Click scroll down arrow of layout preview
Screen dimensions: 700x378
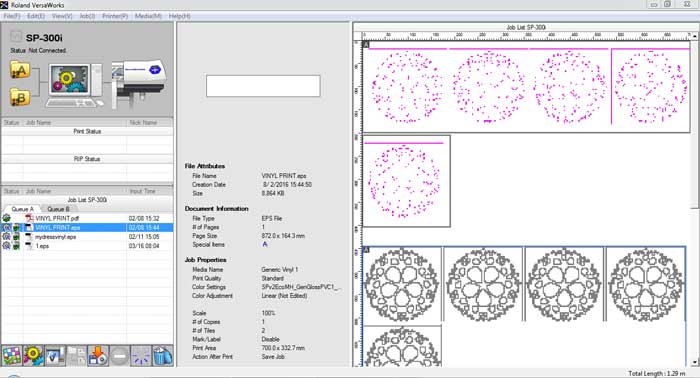click(695, 362)
